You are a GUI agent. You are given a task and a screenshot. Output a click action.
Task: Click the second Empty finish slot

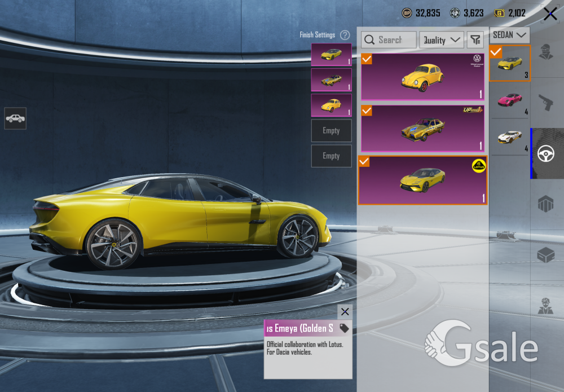click(331, 156)
